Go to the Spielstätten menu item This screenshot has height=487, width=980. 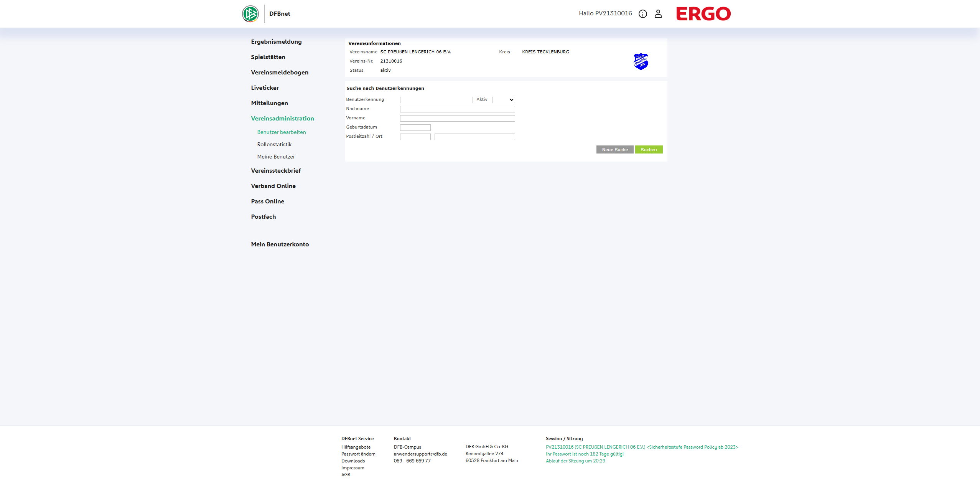click(268, 57)
